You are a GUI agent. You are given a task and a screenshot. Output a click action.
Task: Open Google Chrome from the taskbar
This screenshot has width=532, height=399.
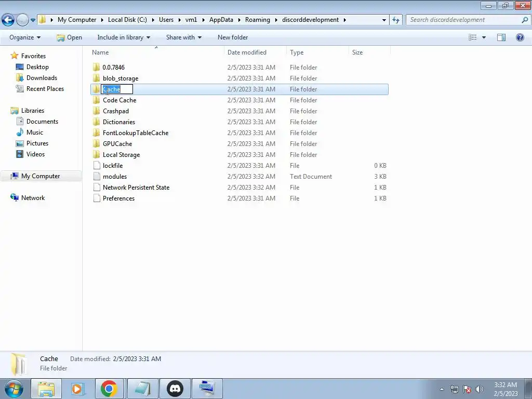point(109,389)
